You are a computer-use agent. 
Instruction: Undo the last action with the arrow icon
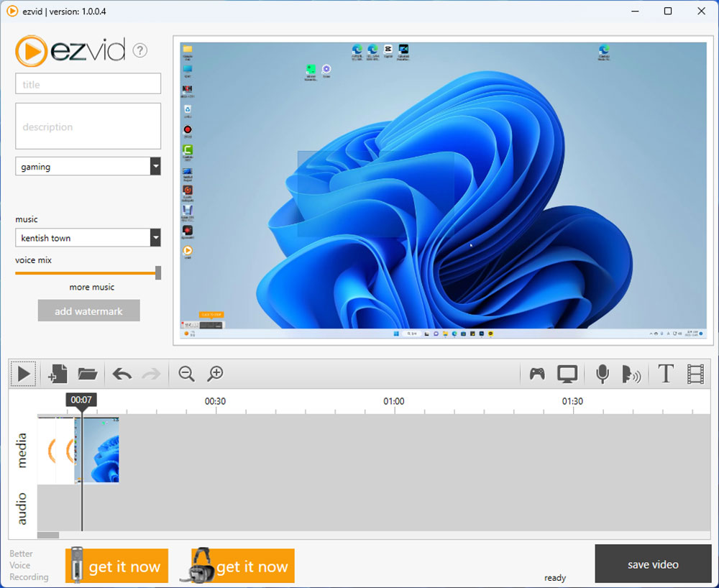(122, 374)
